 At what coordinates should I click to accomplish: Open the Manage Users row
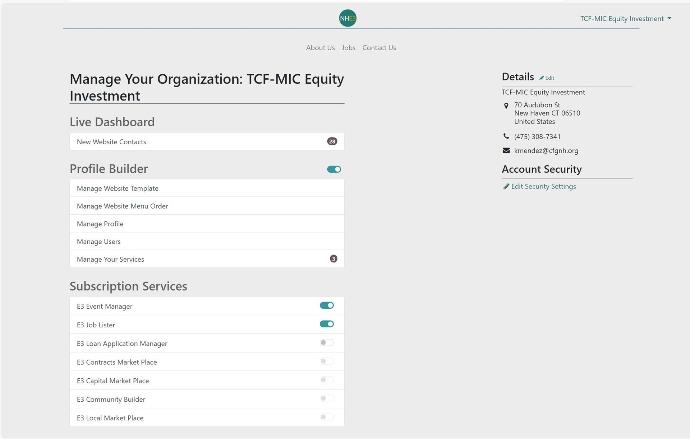207,241
